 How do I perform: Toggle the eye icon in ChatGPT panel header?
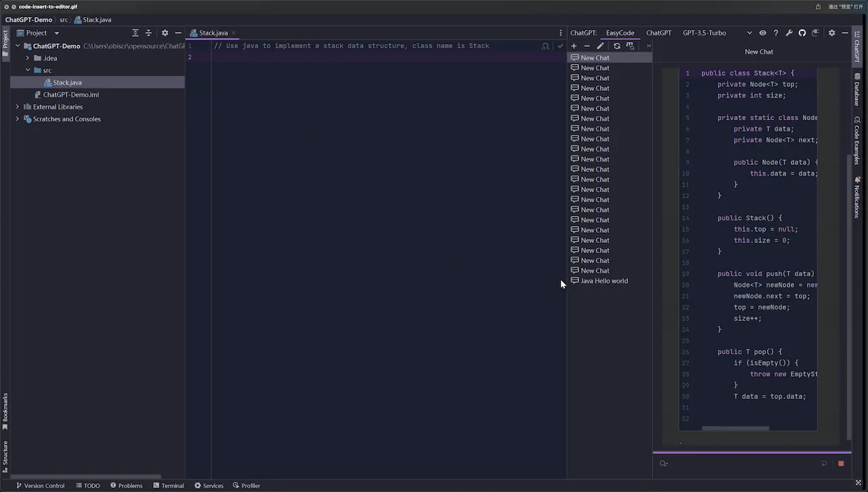[763, 33]
